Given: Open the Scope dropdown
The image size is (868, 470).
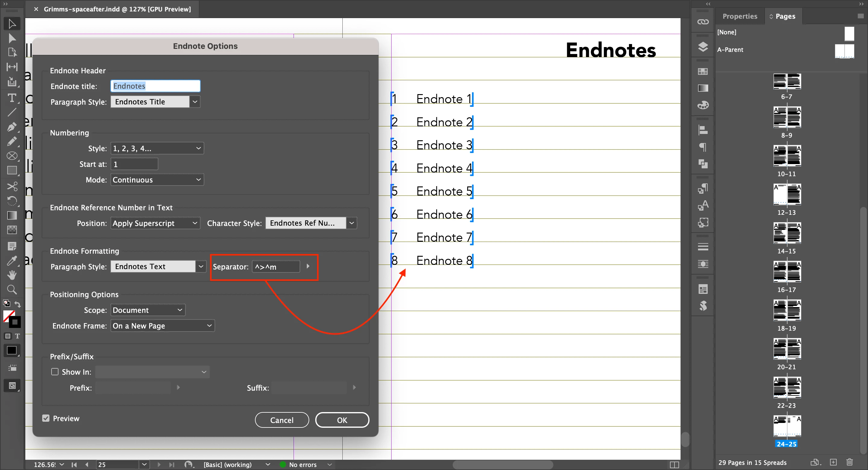Looking at the screenshot, I should coord(148,310).
